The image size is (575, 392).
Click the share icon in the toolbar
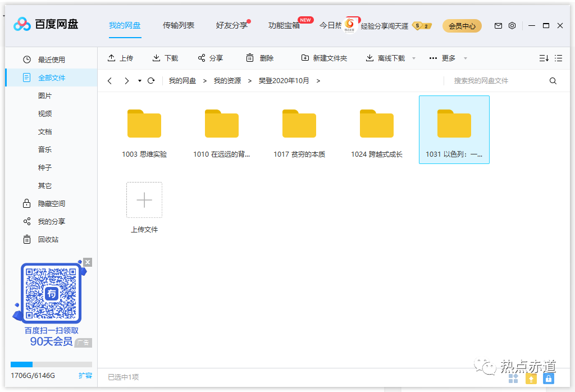[202, 58]
